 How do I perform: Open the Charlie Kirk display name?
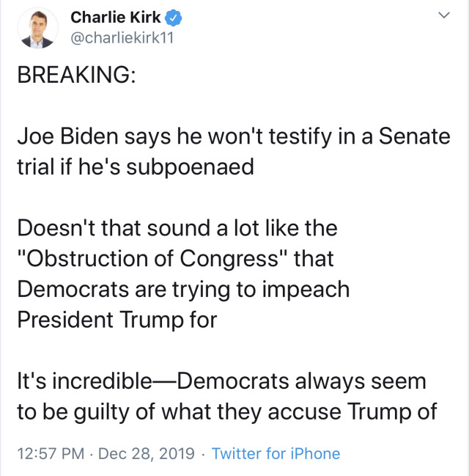(x=116, y=18)
